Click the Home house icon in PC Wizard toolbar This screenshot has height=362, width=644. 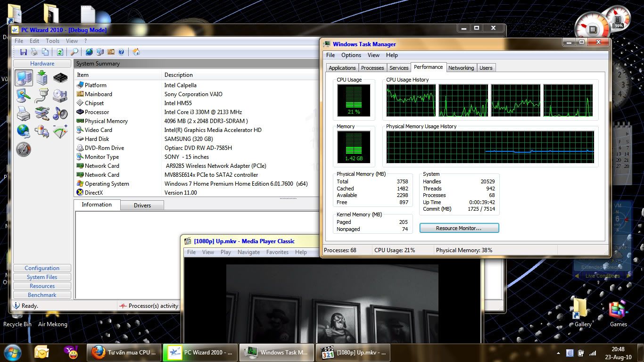tap(136, 52)
